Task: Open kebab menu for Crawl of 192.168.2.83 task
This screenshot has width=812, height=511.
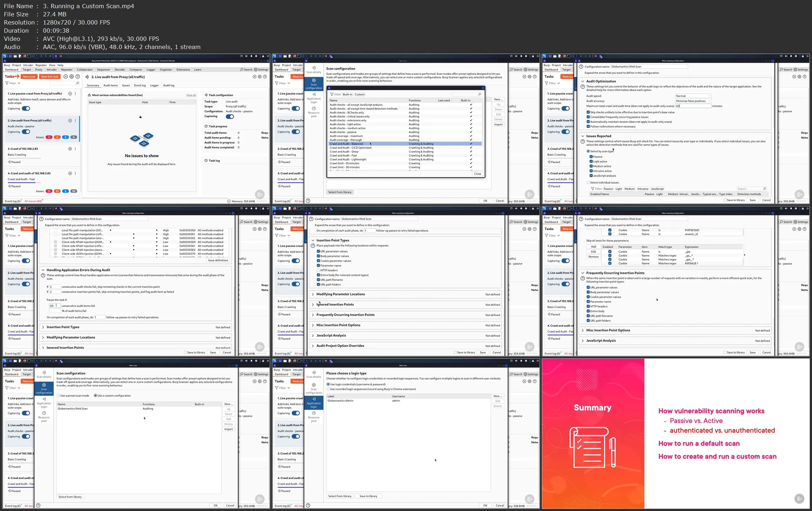Action: click(75, 149)
